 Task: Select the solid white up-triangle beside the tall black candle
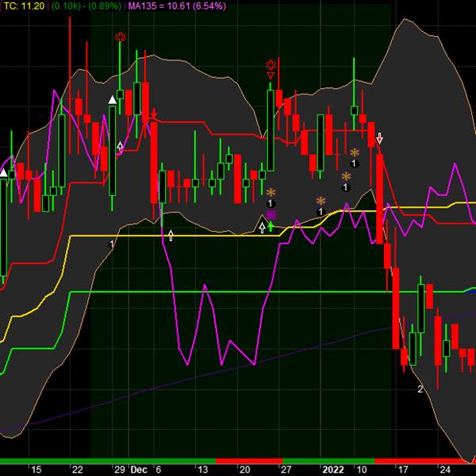click(x=113, y=100)
